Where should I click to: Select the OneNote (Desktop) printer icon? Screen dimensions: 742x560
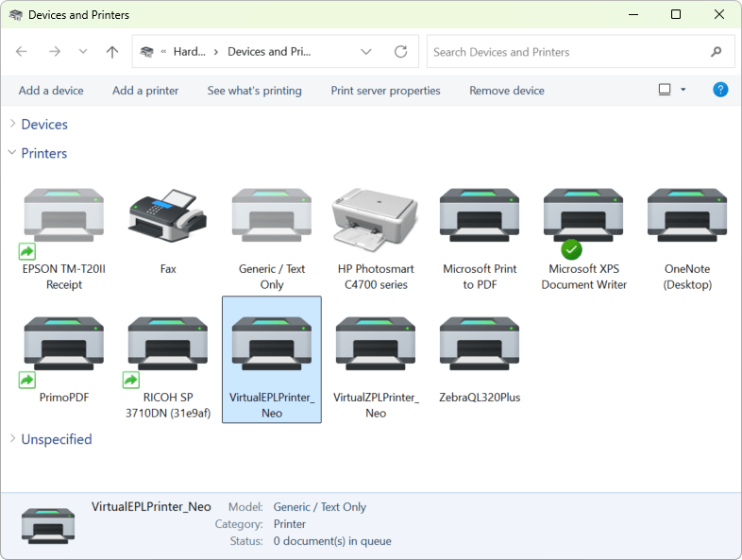pos(687,216)
